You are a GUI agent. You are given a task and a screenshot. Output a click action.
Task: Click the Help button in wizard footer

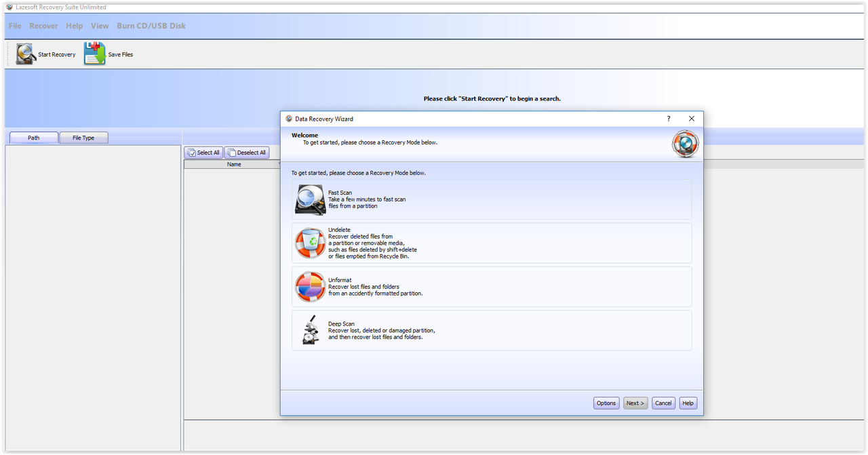click(688, 403)
